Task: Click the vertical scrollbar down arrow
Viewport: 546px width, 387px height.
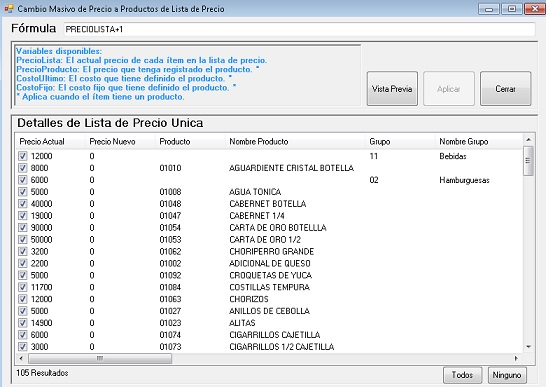Action: click(528, 347)
